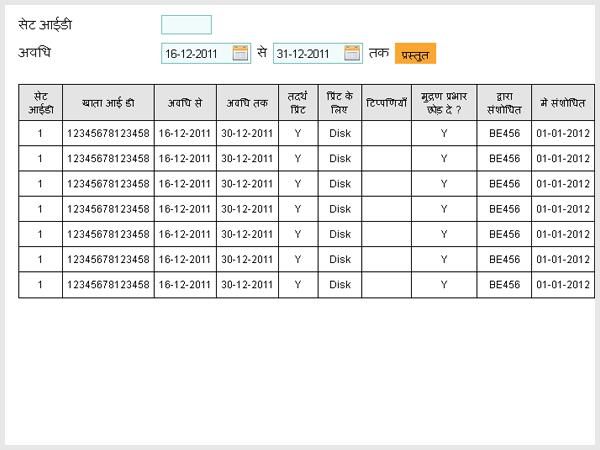Click the तक text before submit button
The width and height of the screenshot is (600, 450).
pos(379,52)
